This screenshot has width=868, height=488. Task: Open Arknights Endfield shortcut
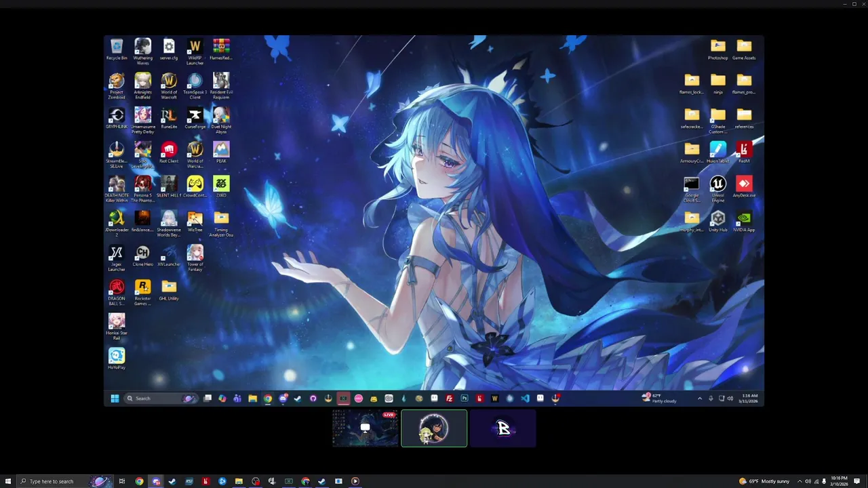142,86
